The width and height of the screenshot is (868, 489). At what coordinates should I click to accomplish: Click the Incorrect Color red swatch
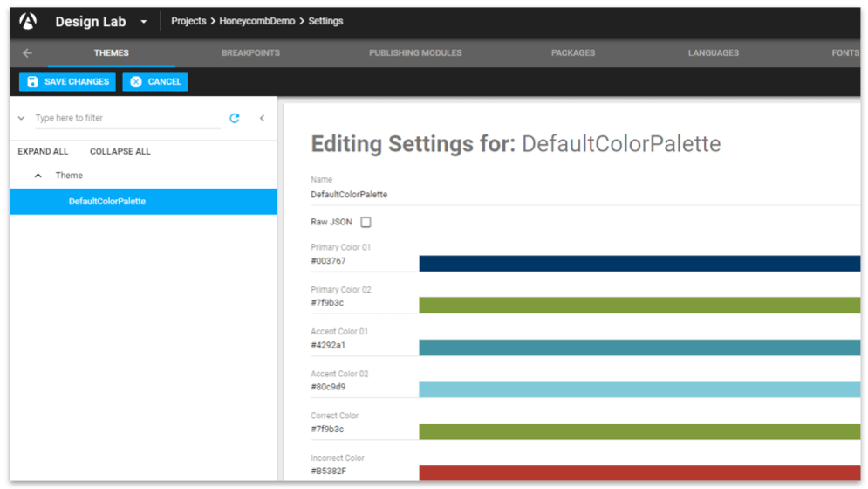[639, 473]
